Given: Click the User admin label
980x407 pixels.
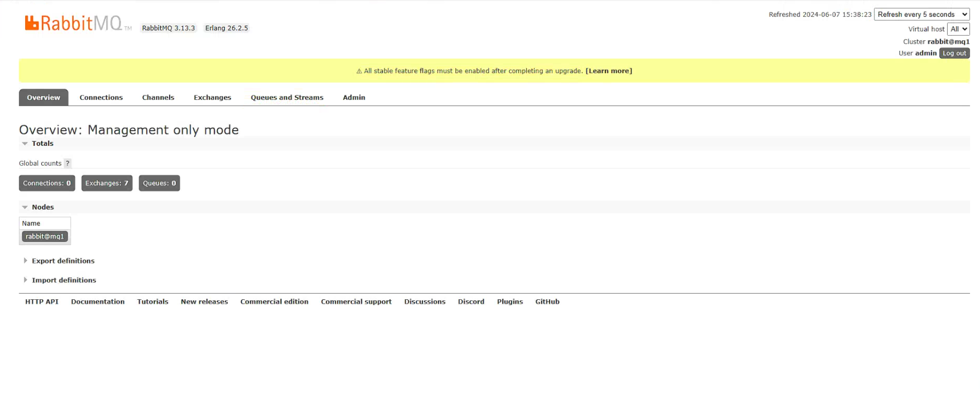Looking at the screenshot, I should pyautogui.click(x=917, y=53).
